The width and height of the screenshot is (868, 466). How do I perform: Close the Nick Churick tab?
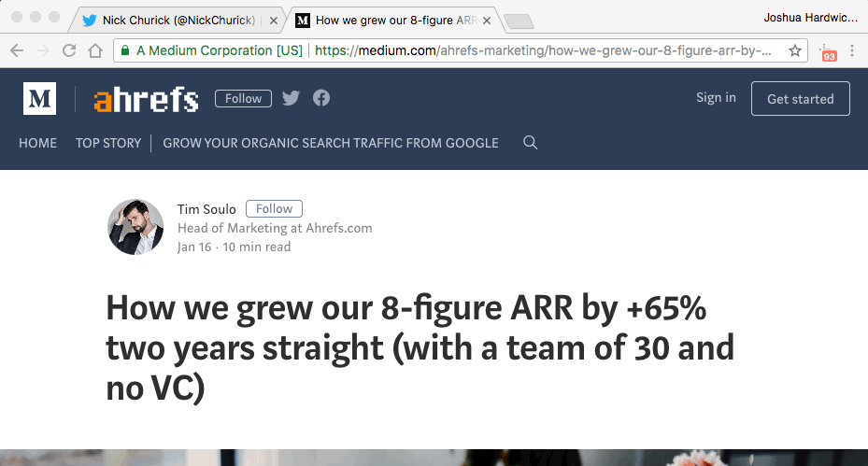click(x=274, y=21)
